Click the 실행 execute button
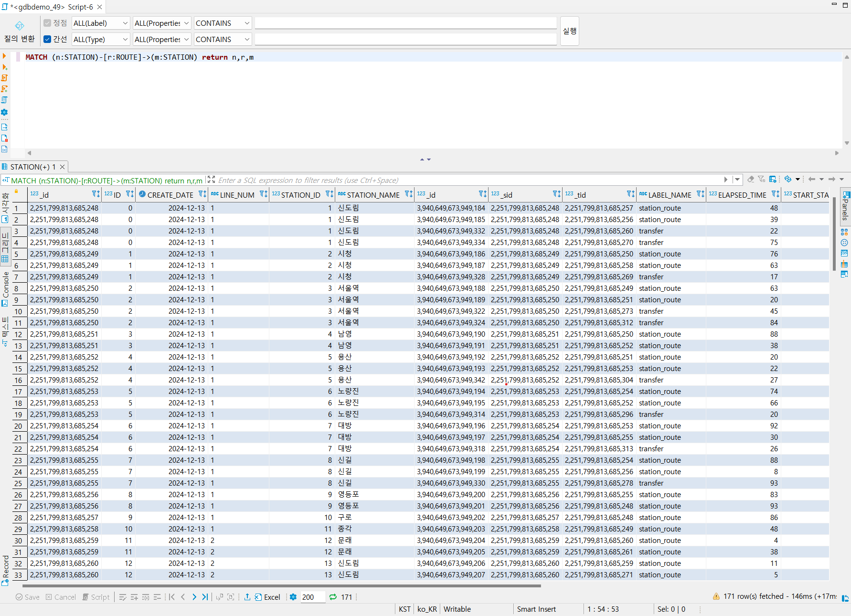 coord(569,31)
